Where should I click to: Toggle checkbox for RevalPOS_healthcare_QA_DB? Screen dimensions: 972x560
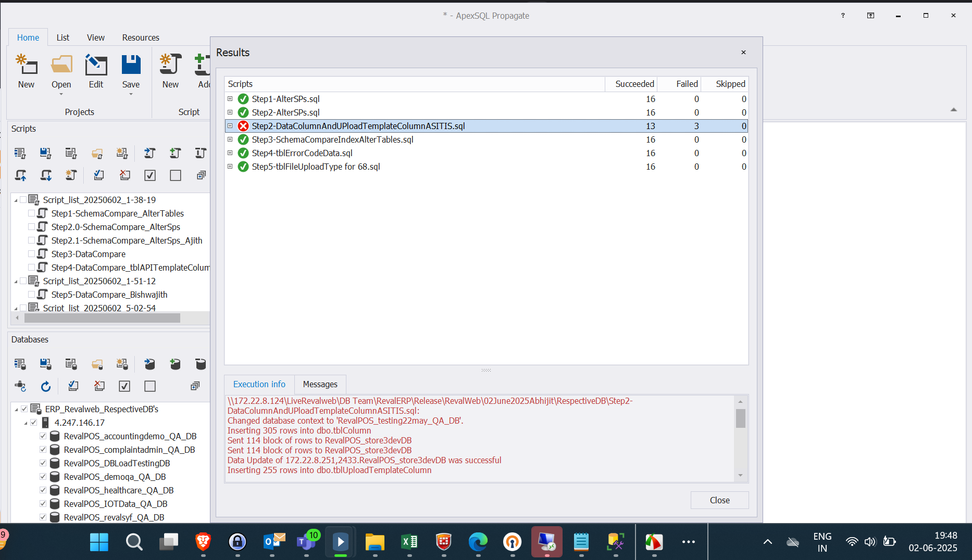pyautogui.click(x=43, y=490)
